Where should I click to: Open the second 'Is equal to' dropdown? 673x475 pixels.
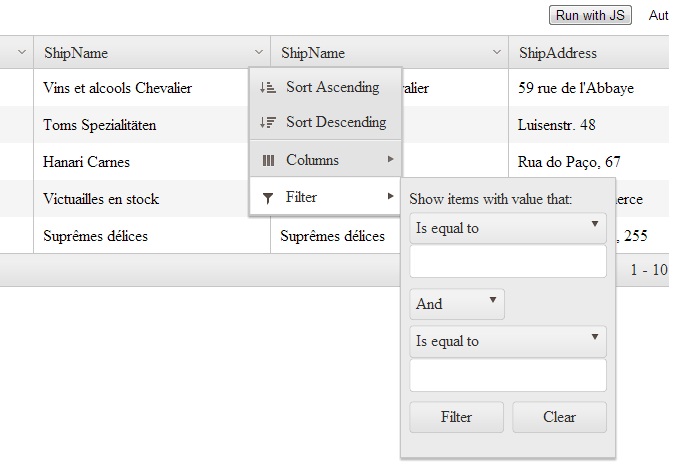[x=508, y=341]
